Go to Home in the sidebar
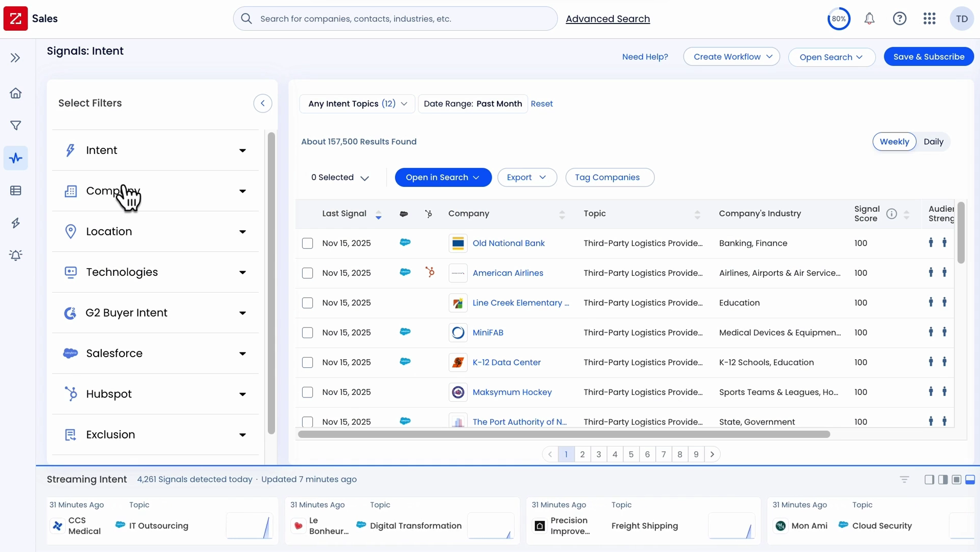This screenshot has width=980, height=552. [x=16, y=93]
